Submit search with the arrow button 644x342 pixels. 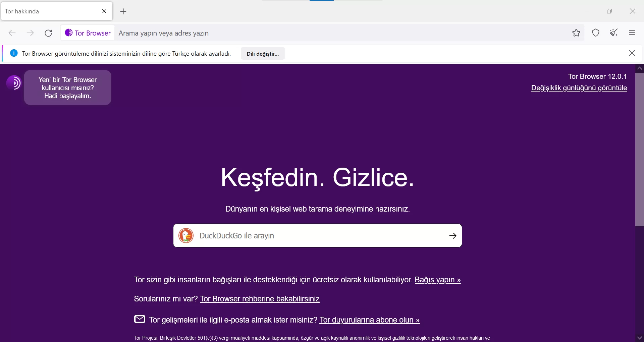coord(453,236)
